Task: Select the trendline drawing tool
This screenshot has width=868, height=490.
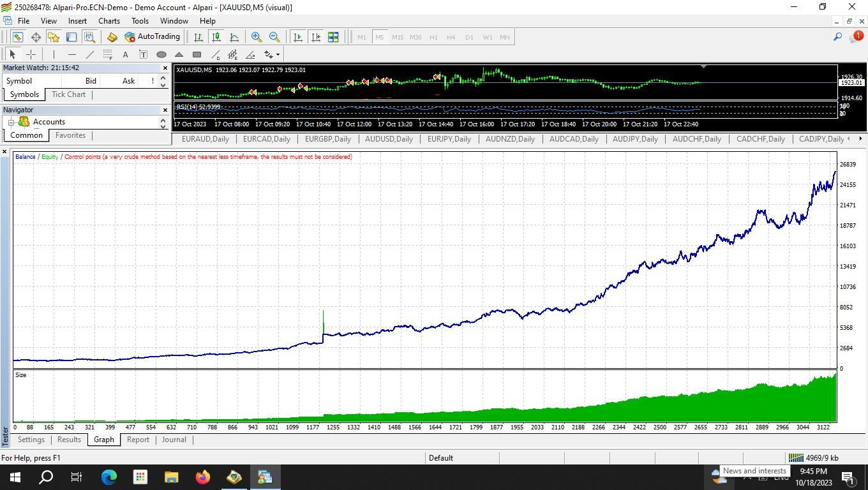Action: (x=89, y=55)
